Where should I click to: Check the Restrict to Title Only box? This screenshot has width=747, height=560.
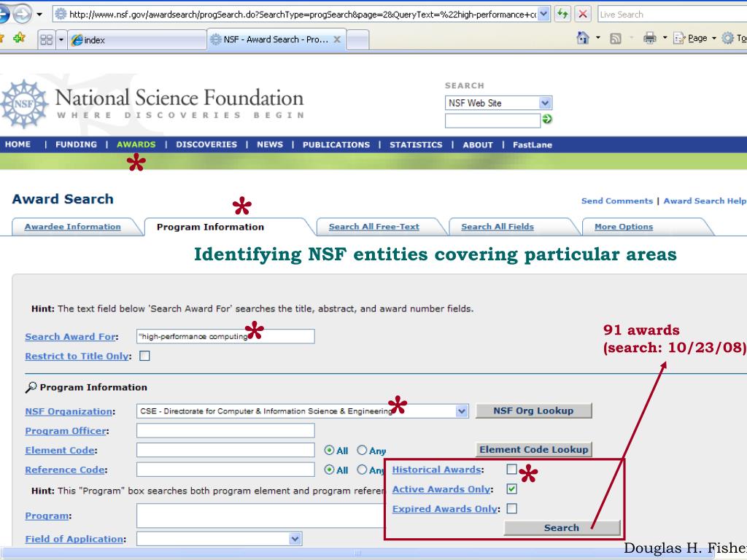click(x=145, y=356)
